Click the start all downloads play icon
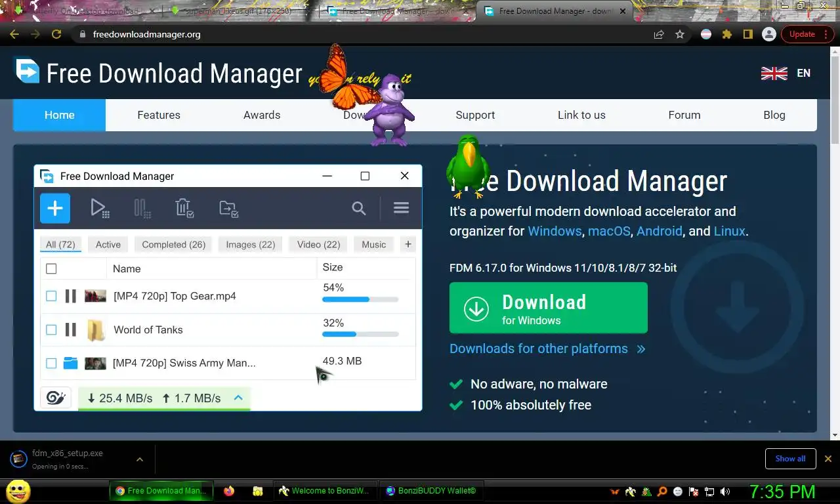 coord(100,209)
